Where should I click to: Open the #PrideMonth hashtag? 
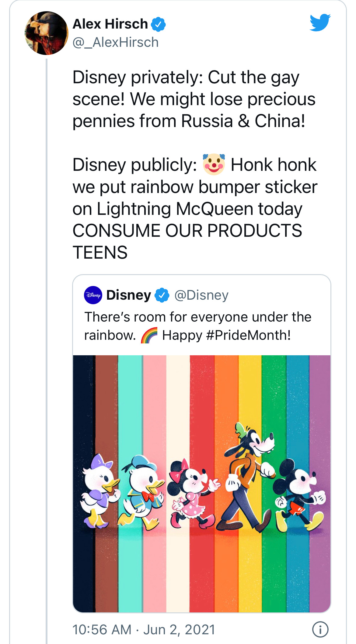pos(248,335)
